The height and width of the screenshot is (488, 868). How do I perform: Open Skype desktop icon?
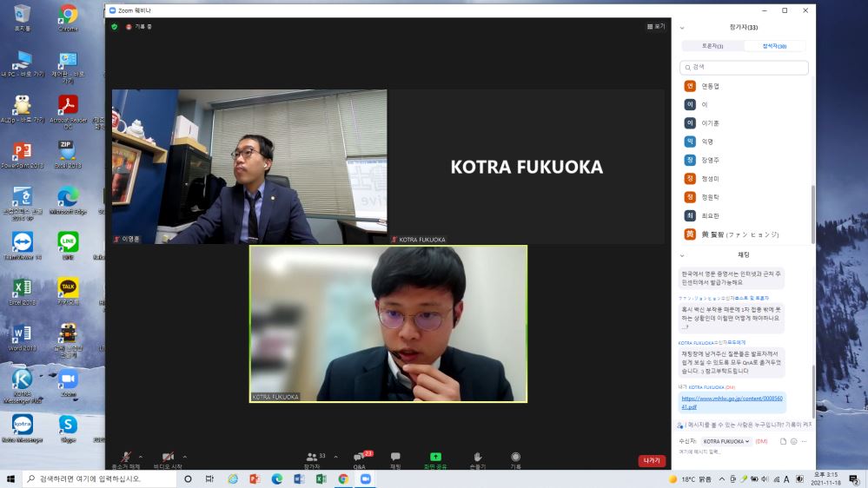click(68, 429)
